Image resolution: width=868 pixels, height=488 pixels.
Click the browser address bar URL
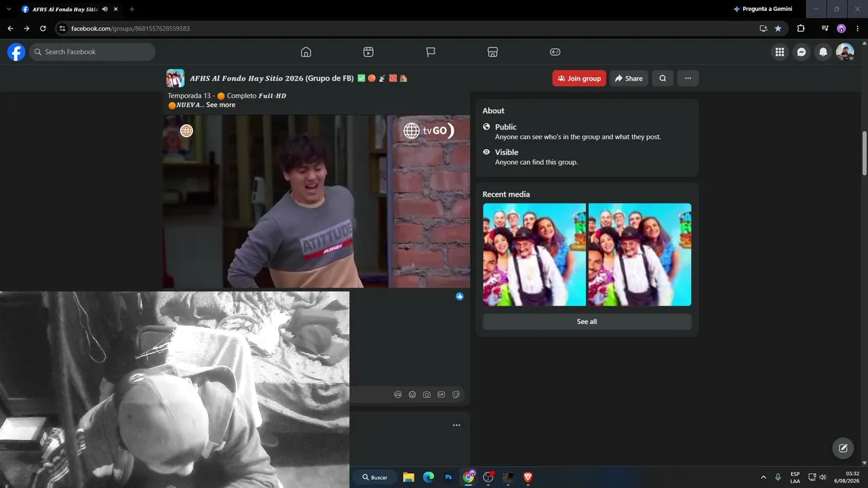click(x=130, y=28)
